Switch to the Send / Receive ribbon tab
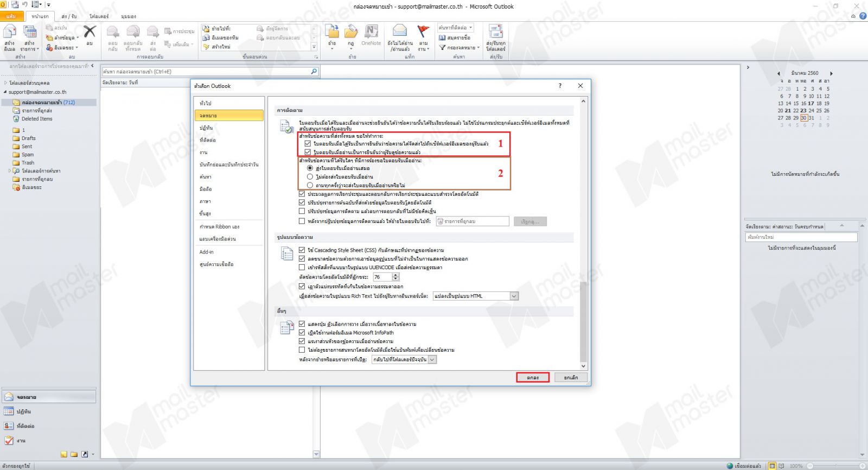 (x=69, y=16)
